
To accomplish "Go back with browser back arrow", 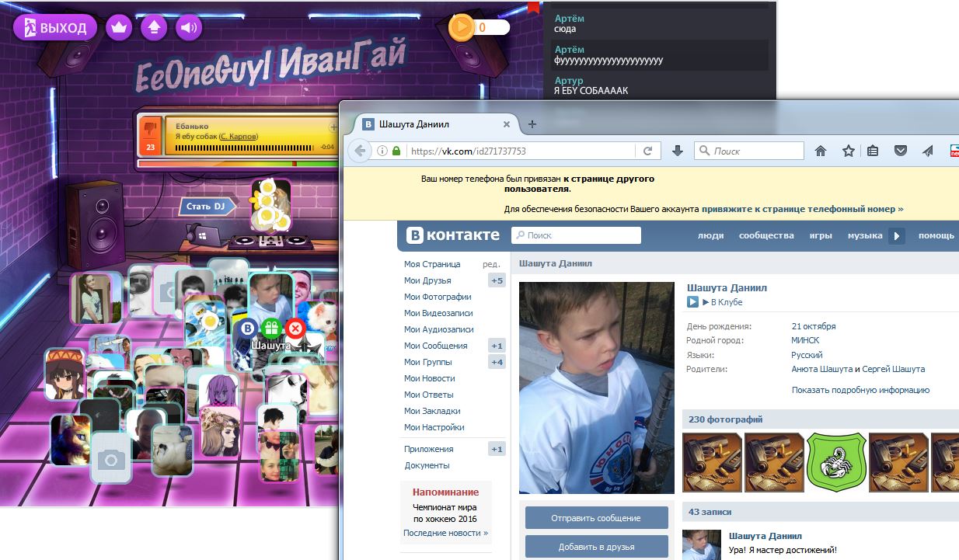I will pos(360,151).
